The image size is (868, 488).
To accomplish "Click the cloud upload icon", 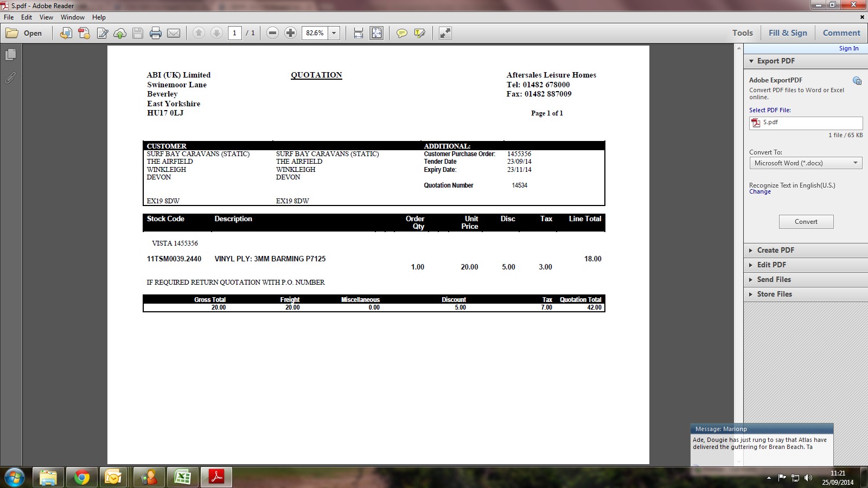I will tap(120, 33).
